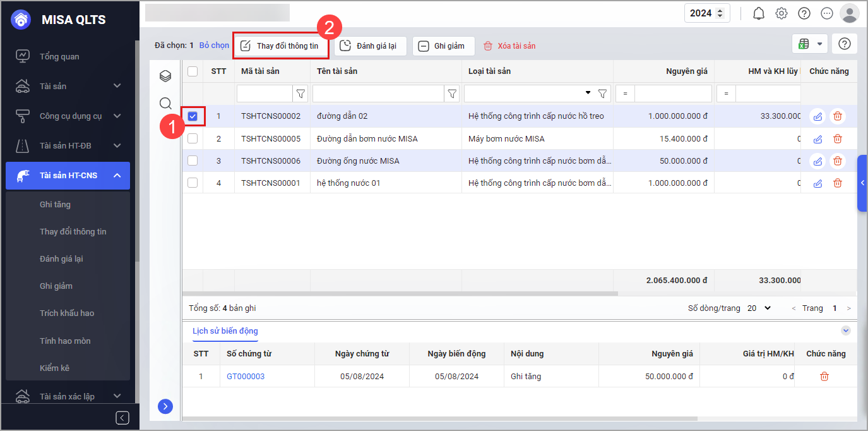Open the Số dòng/trang 20 dropdown
Viewport: 868px width, 431px height.
click(x=759, y=308)
